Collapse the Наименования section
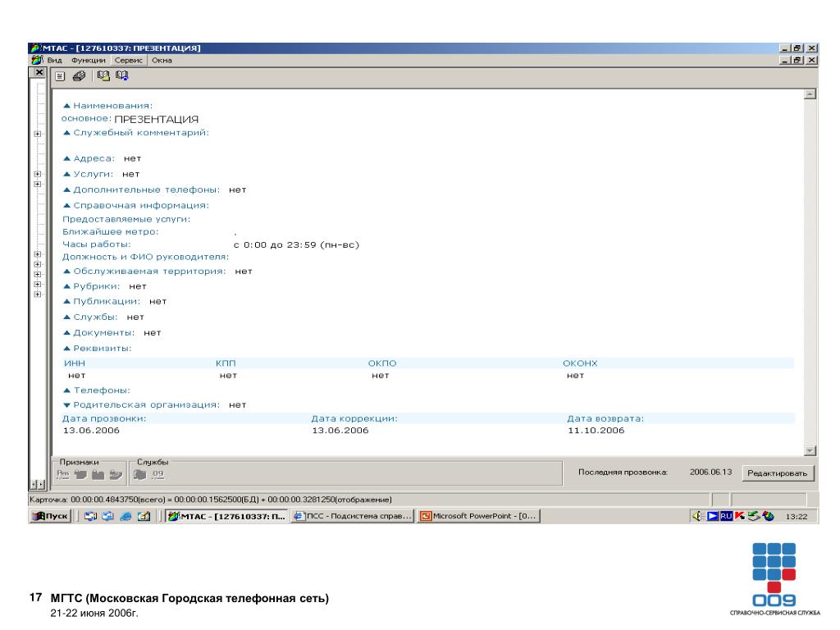Viewport: 840px width, 630px height. tap(67, 106)
